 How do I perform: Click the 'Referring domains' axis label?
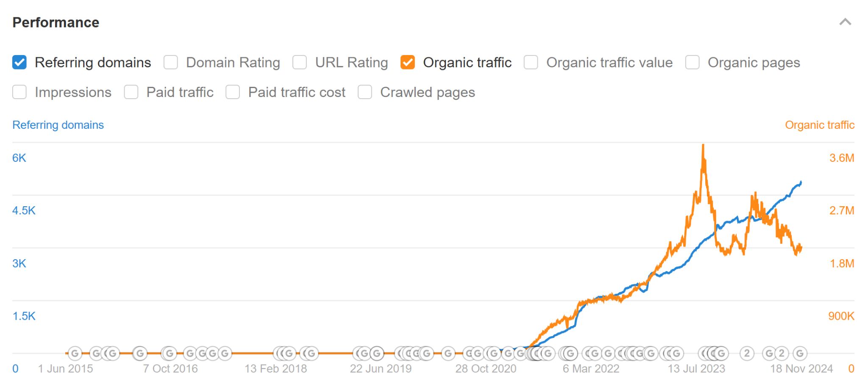pyautogui.click(x=58, y=125)
